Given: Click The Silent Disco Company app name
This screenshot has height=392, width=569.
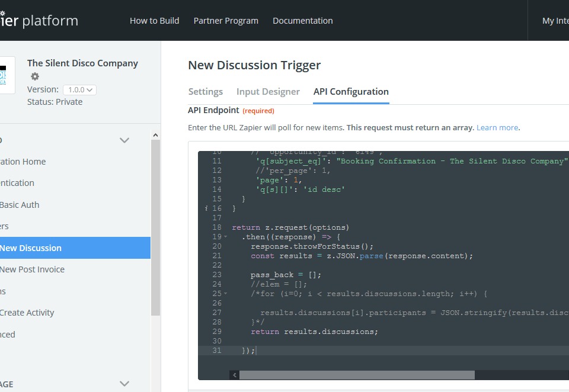Looking at the screenshot, I should click(x=82, y=63).
